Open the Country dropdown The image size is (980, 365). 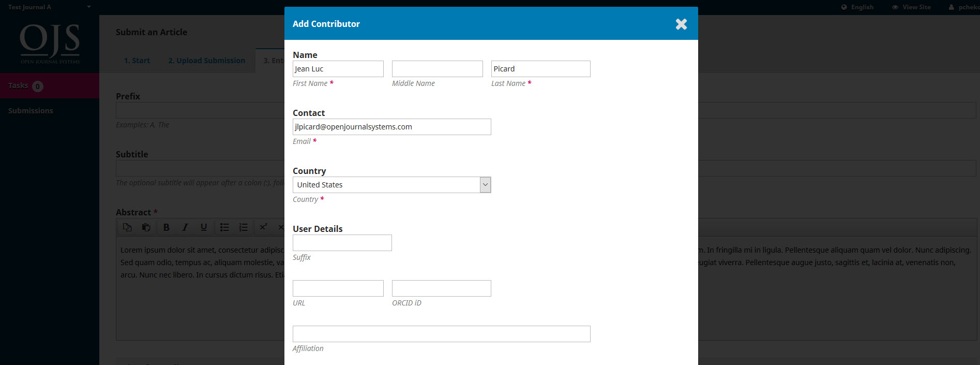point(392,185)
